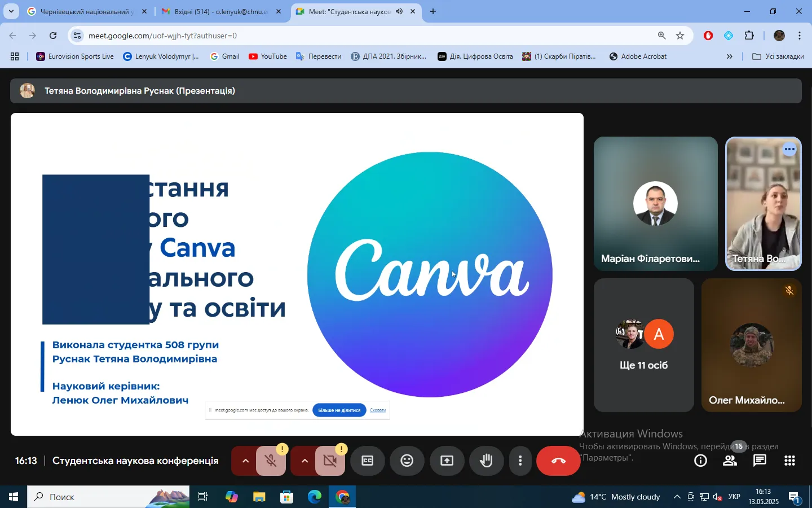Switch to Чернівецький національний tab

pyautogui.click(x=86, y=11)
